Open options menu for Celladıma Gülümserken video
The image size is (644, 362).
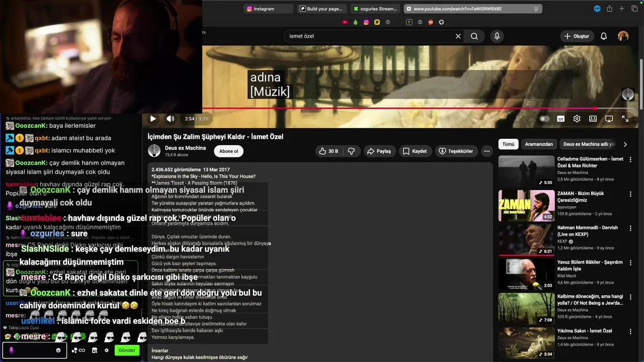pos(630,159)
